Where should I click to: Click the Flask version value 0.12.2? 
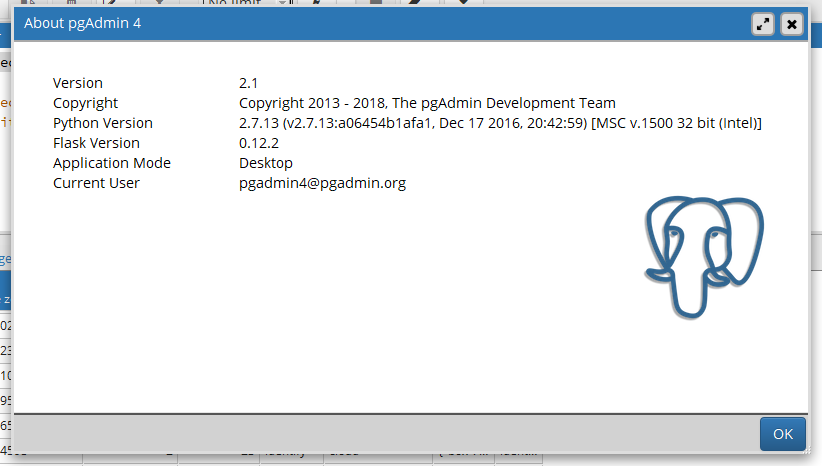click(x=258, y=143)
